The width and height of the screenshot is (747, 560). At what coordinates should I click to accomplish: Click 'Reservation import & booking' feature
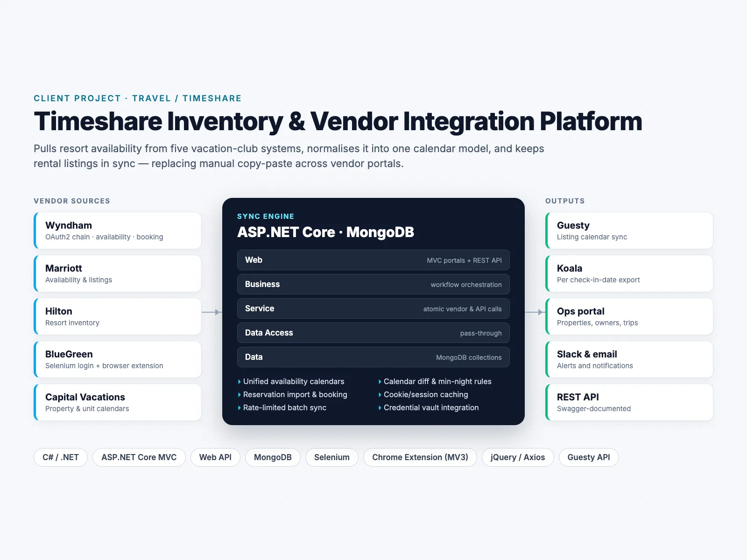tap(293, 394)
